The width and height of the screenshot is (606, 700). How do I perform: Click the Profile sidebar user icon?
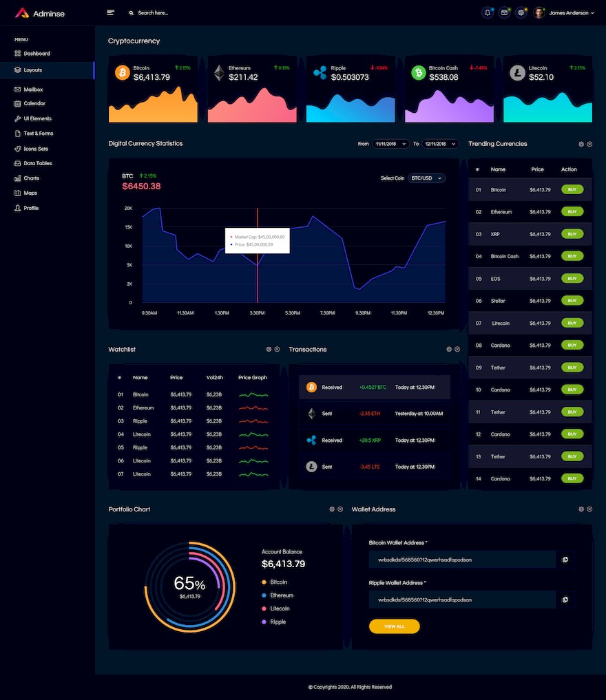(x=17, y=208)
